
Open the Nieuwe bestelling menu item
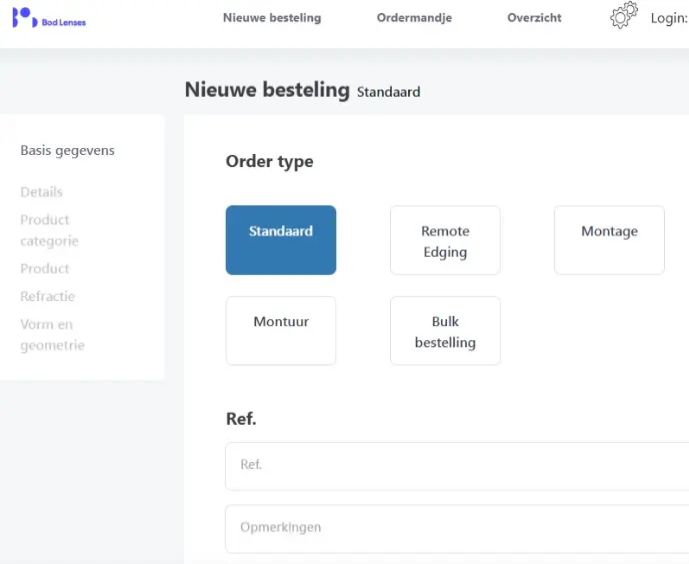[272, 18]
